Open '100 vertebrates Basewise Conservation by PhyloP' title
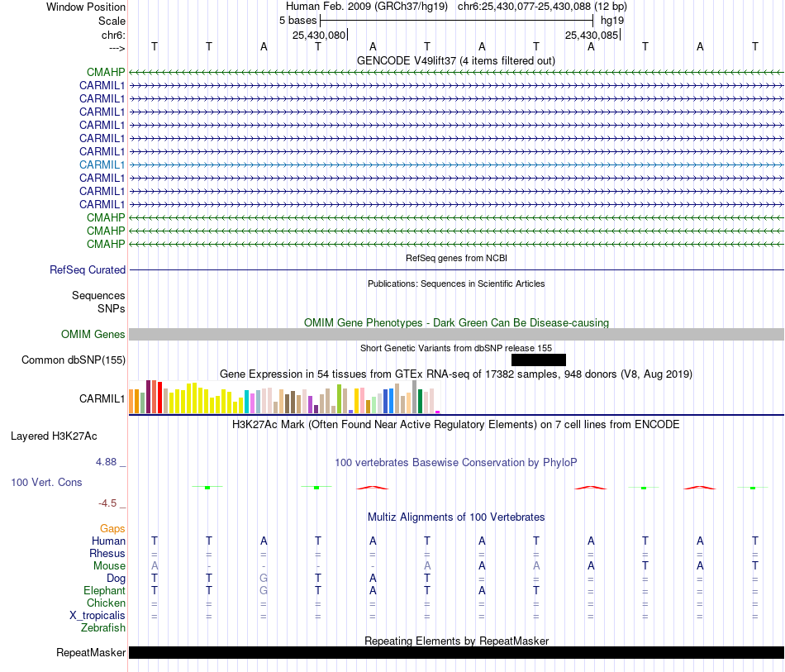785x672 pixels. click(x=456, y=462)
